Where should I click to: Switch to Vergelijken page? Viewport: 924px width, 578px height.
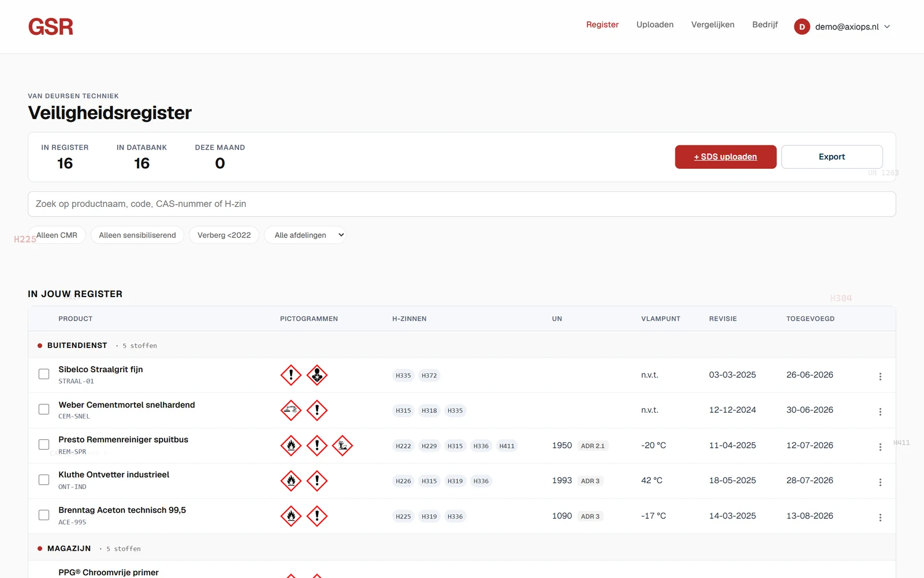click(713, 25)
